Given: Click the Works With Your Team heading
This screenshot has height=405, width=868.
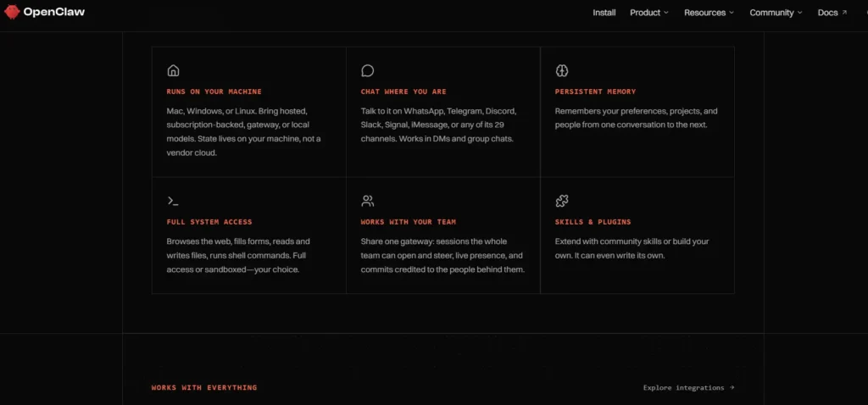Looking at the screenshot, I should [409, 222].
